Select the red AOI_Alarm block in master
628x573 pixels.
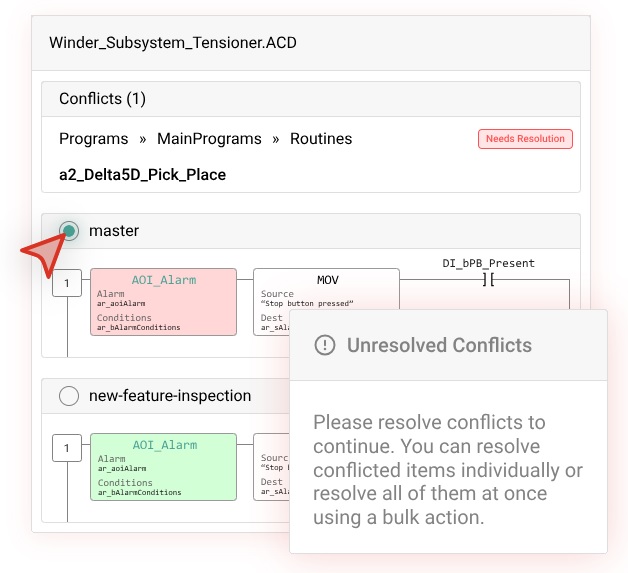163,302
